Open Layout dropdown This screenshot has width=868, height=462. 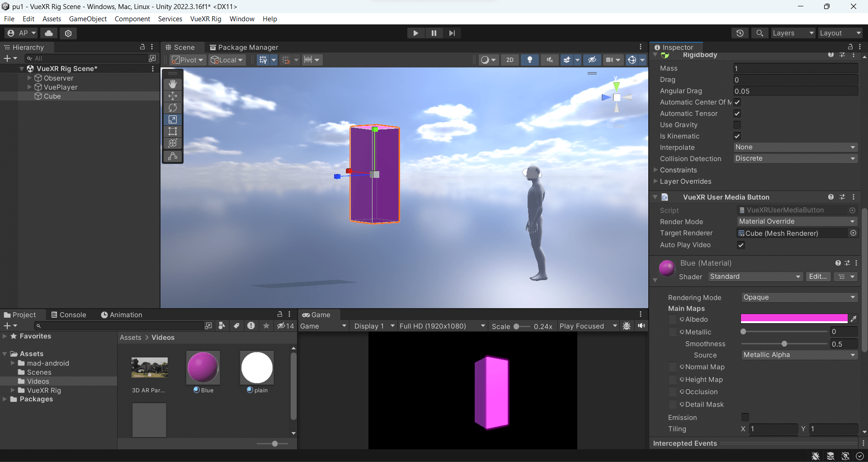(x=840, y=33)
